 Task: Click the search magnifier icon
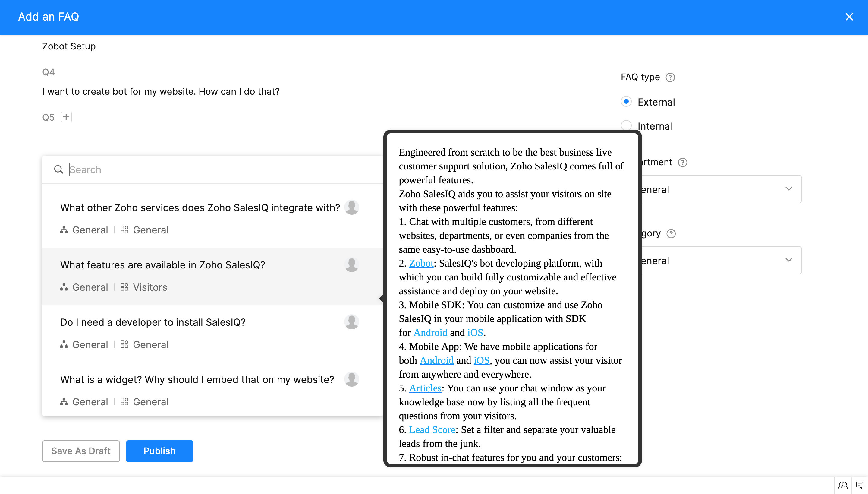[x=59, y=169]
